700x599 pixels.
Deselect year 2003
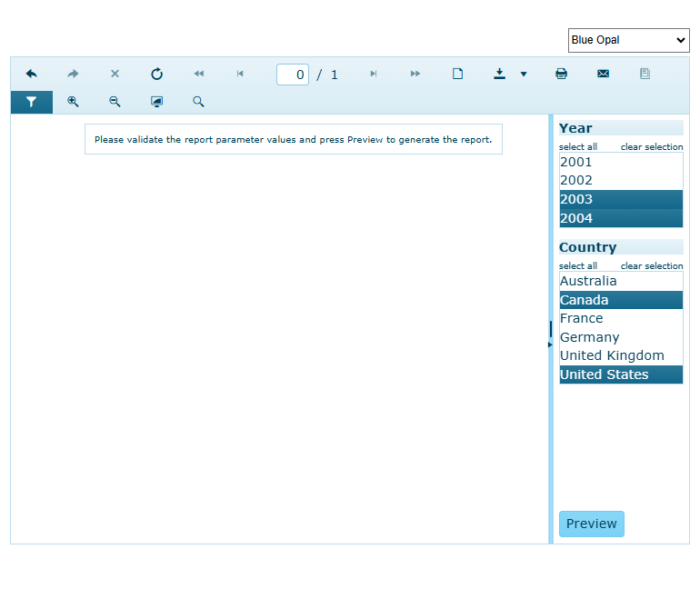pos(621,199)
